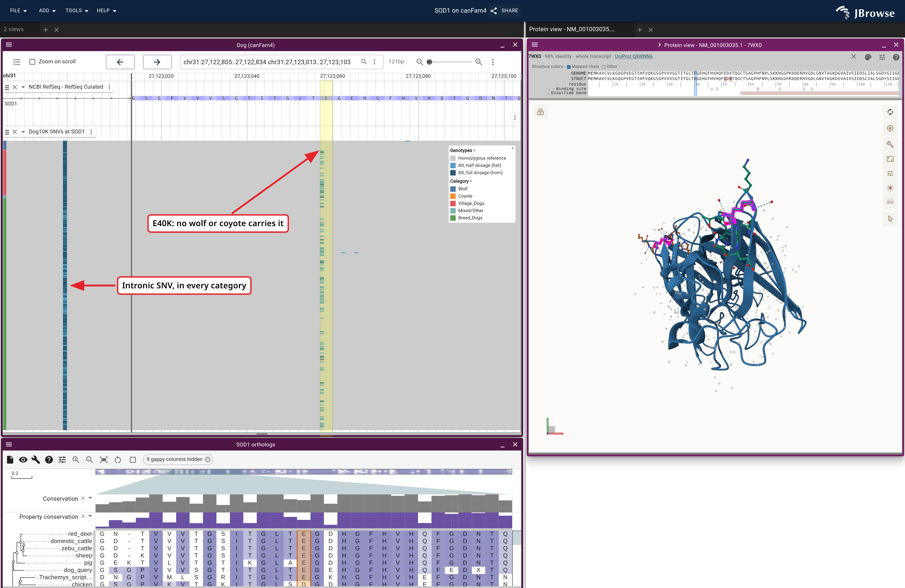Remove Binding site annotation row
Image resolution: width=905 pixels, height=588 pixels.
pyautogui.click(x=549, y=89)
